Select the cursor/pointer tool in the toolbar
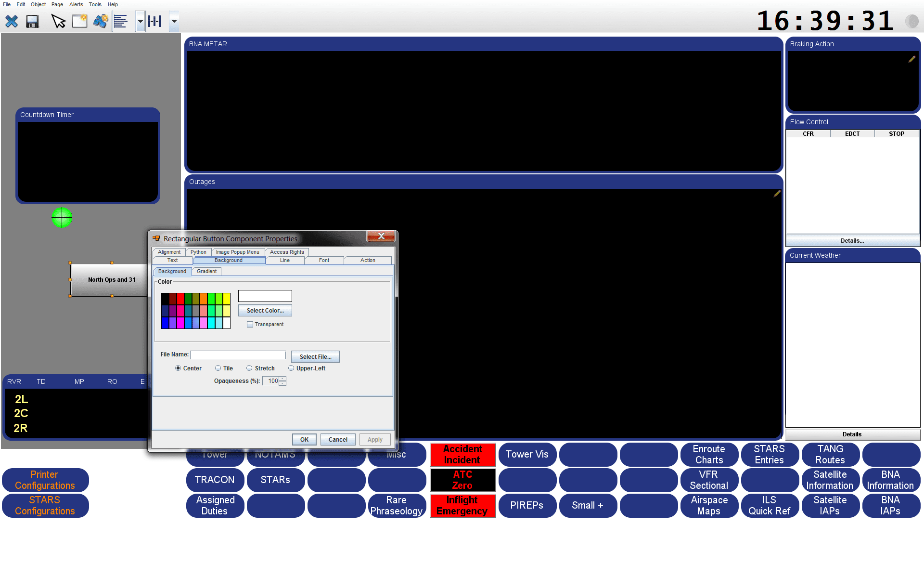This screenshot has width=924, height=577. click(58, 21)
